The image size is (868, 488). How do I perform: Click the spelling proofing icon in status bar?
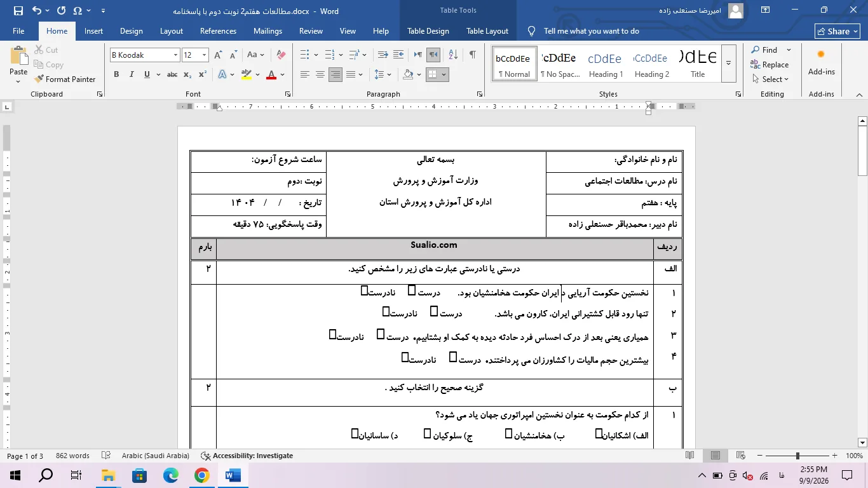[x=107, y=456]
